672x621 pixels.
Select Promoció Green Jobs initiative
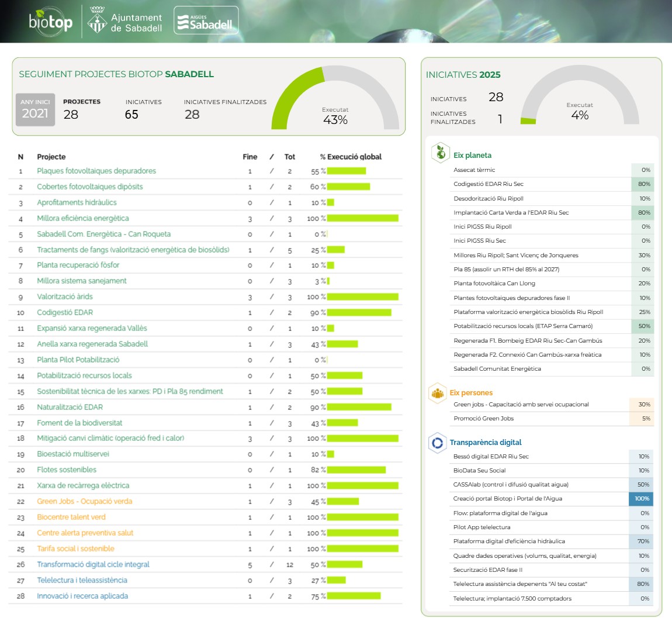552,419
